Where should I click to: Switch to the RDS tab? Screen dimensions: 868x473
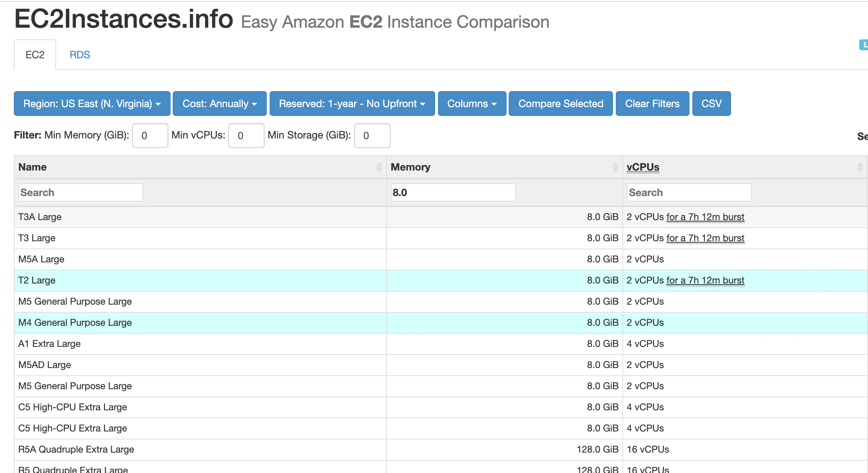coord(80,54)
